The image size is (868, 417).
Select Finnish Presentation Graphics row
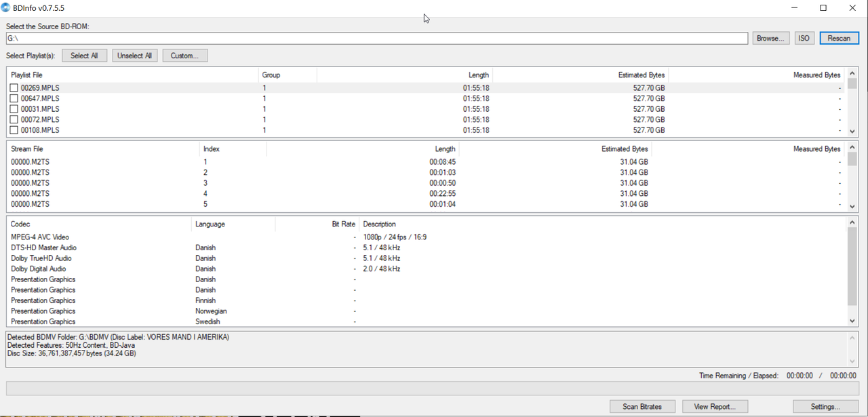[x=426, y=300]
